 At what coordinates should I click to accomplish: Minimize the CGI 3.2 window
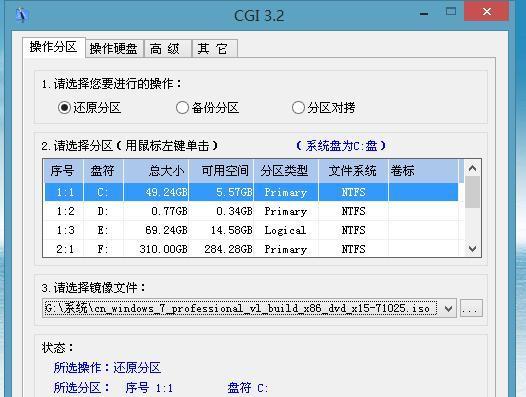point(424,13)
